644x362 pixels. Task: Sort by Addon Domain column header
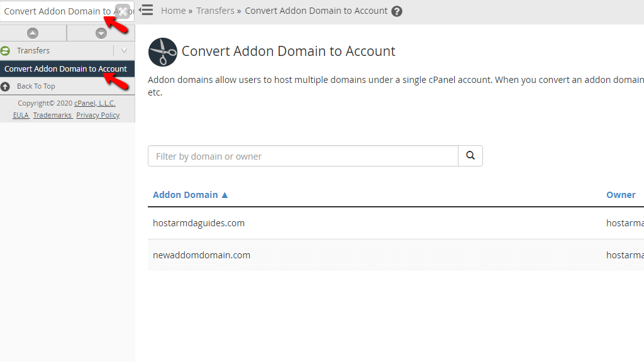190,195
